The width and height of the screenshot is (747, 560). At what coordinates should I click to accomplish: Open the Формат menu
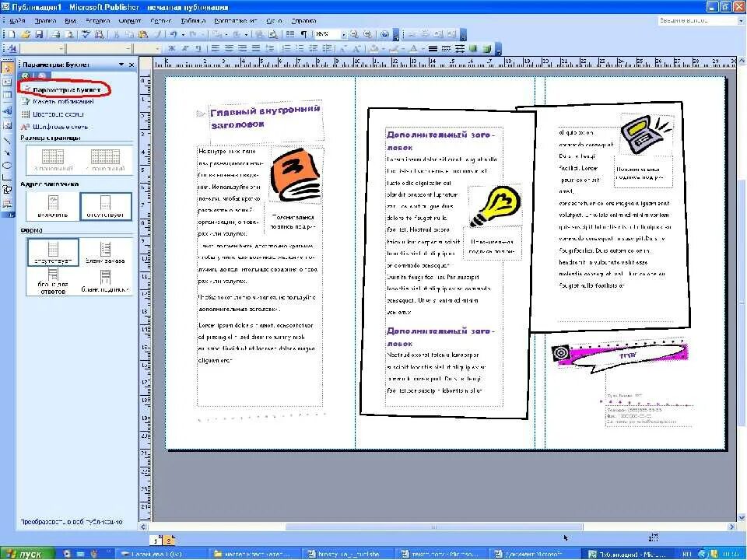(130, 21)
